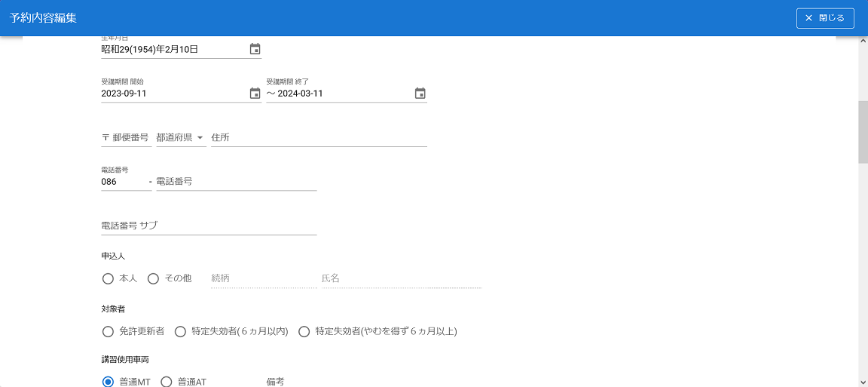Expand the 都道府県 prefecture dropdown
Image resolution: width=868 pixels, height=387 pixels.
(x=181, y=137)
